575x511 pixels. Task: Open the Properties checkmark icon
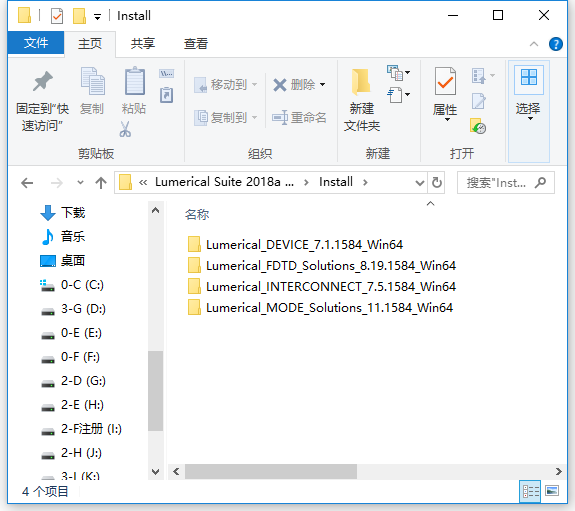click(445, 81)
